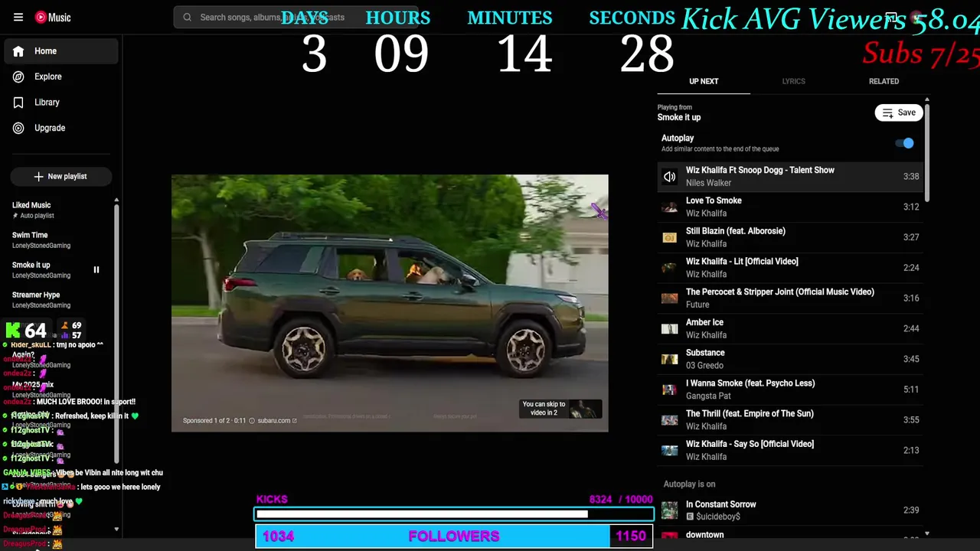Click queue panel scrollbar
The width and height of the screenshot is (980, 551).
[x=927, y=153]
